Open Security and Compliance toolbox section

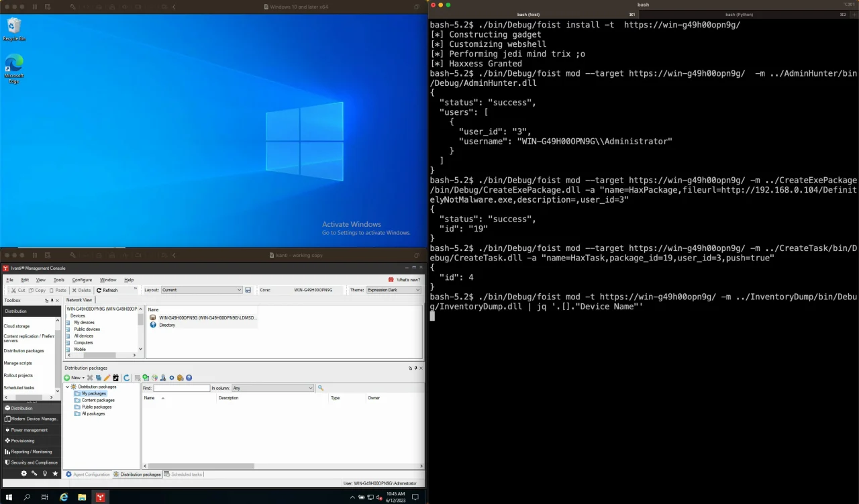tap(31, 462)
